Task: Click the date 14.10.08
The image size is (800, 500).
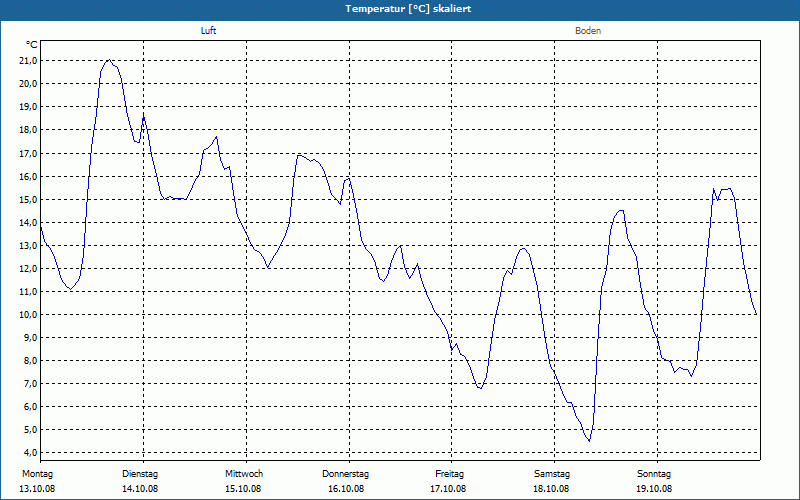Action: [x=140, y=489]
